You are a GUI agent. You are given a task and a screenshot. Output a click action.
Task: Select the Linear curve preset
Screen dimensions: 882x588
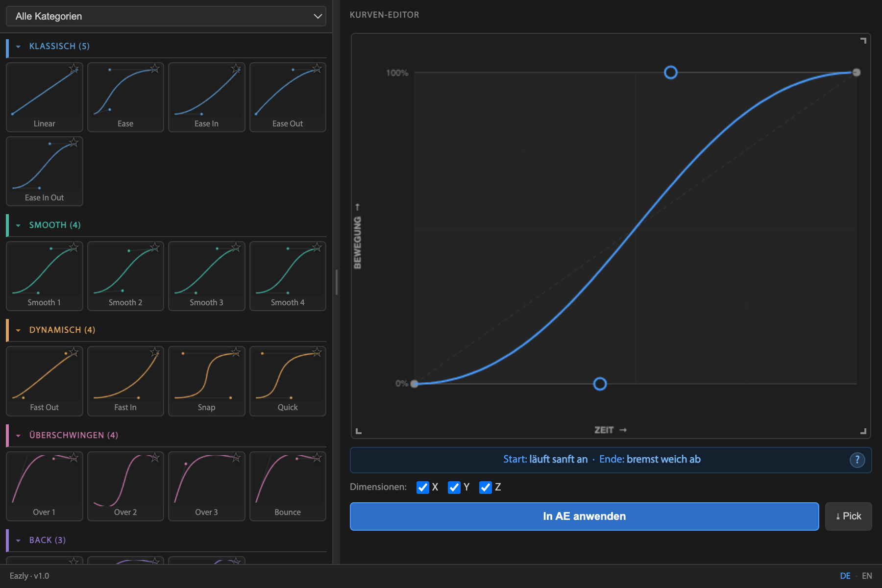44,97
